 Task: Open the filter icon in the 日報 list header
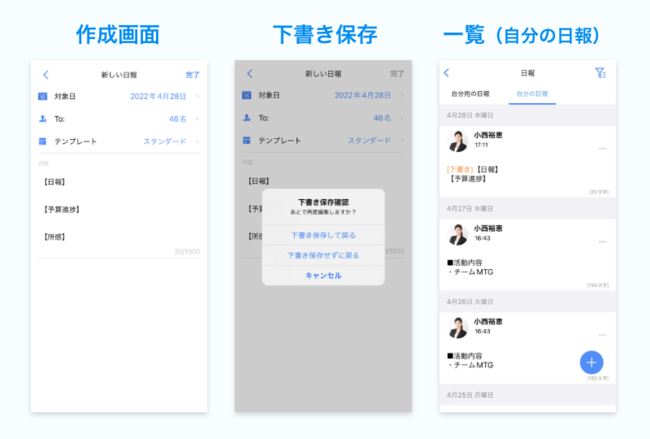point(599,73)
